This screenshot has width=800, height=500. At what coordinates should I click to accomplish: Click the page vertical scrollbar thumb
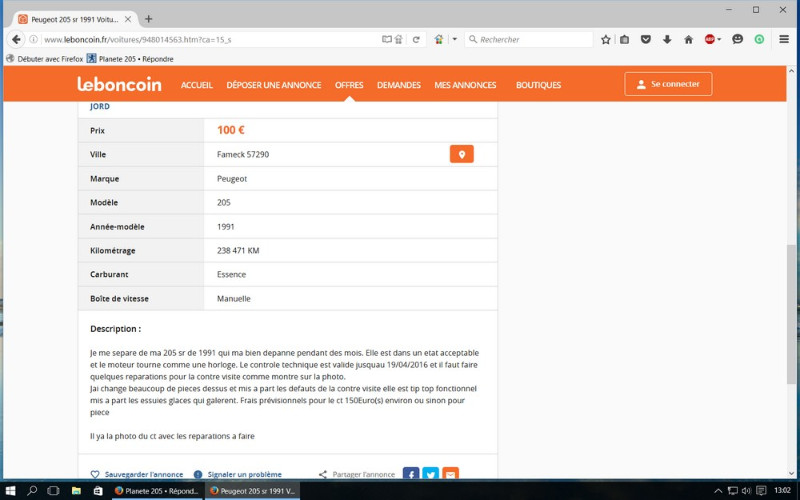(x=792, y=314)
